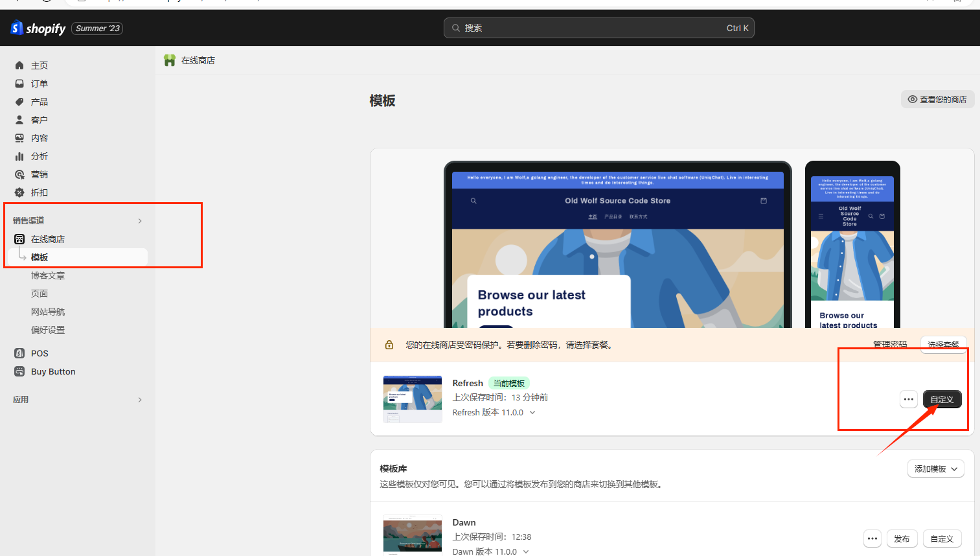Click 查看您的商店 view store button
The width and height of the screenshot is (980, 556).
click(937, 99)
